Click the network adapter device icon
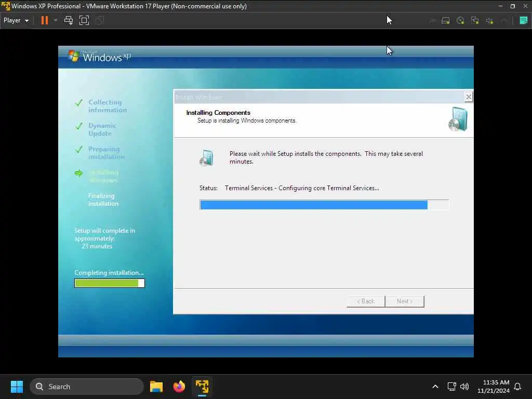The height and width of the screenshot is (399, 532). [x=475, y=21]
